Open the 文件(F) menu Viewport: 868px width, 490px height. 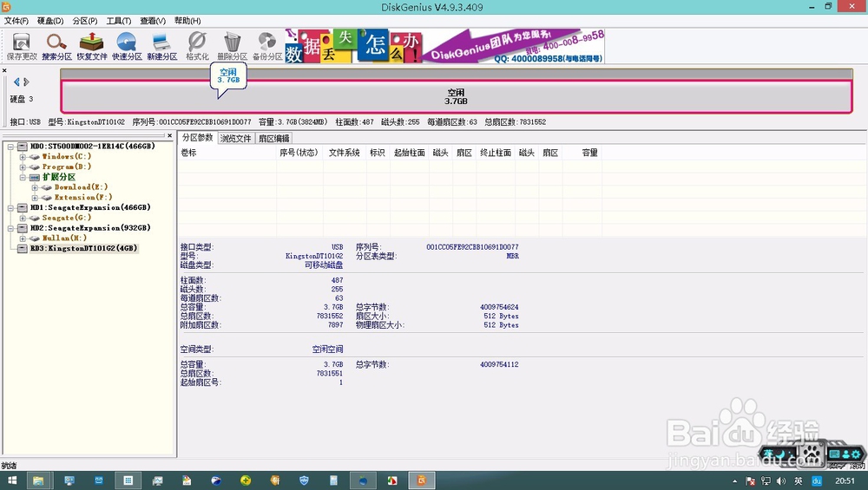click(16, 21)
